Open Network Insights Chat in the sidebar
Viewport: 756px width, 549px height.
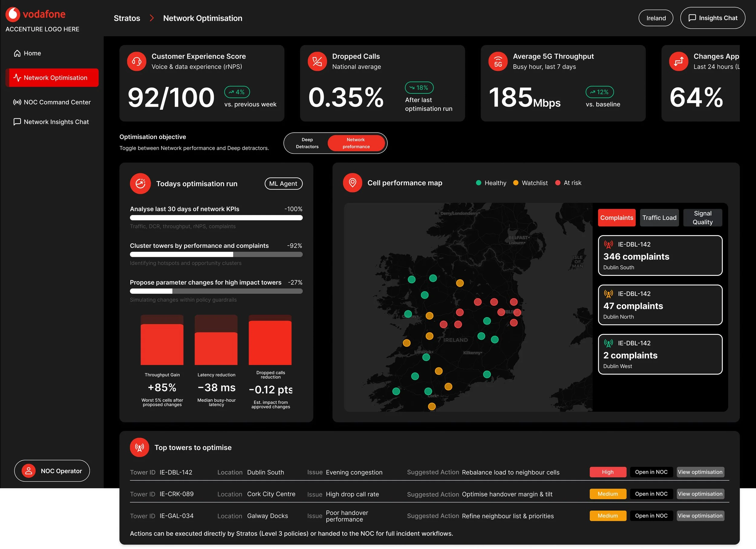click(51, 122)
